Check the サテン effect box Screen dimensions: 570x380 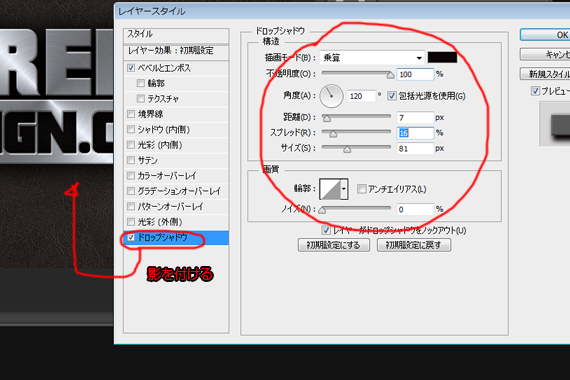[x=131, y=160]
